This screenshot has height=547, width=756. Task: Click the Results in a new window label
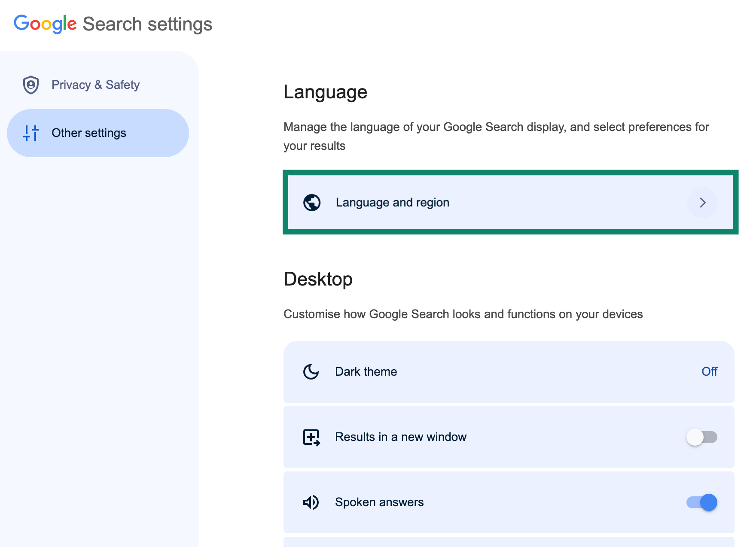pyautogui.click(x=401, y=437)
